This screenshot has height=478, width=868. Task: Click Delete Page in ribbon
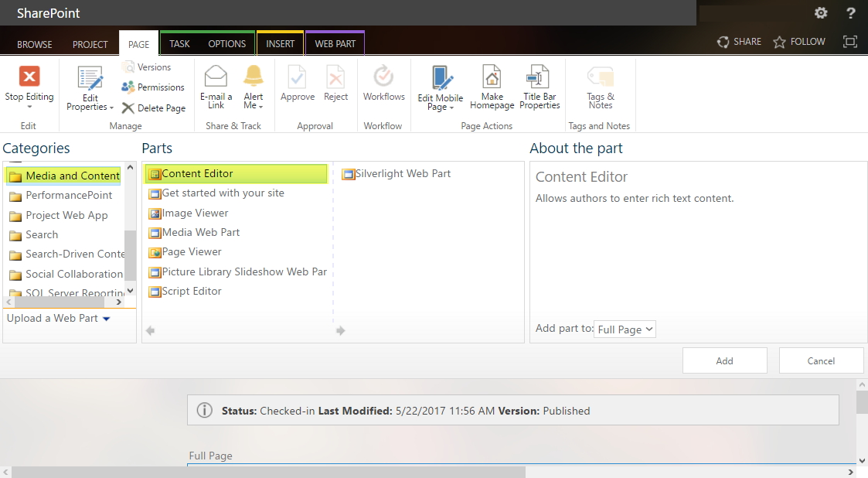coord(153,108)
